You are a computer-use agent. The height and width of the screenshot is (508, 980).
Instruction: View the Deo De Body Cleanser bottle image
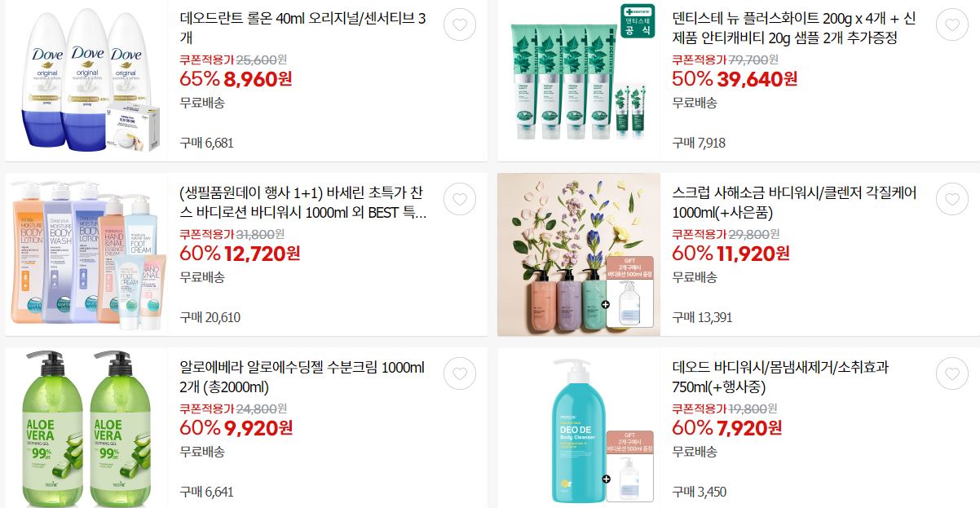(579, 428)
